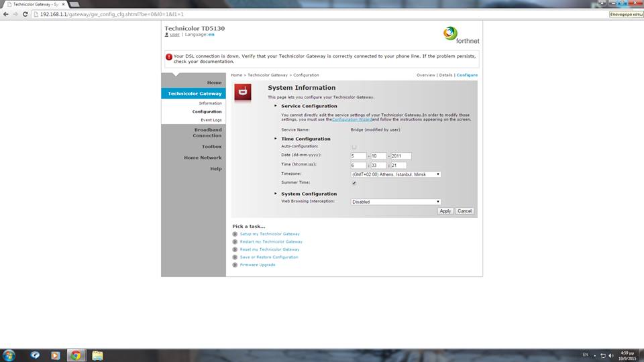This screenshot has height=362, width=644.
Task: Click Restart my Technicolor Gateway link
Action: pos(271,242)
